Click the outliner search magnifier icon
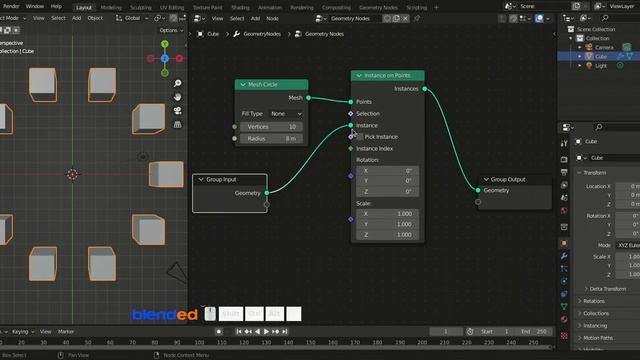This screenshot has height=360, width=640. (605, 18)
